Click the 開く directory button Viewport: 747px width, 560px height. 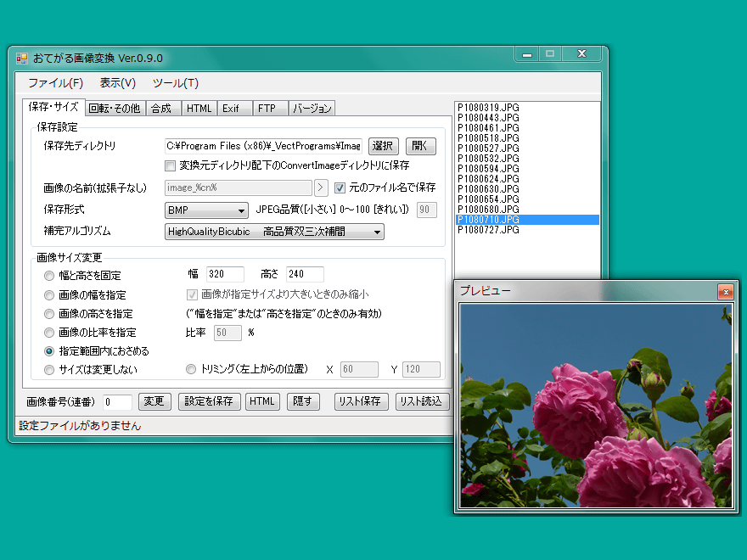(420, 146)
